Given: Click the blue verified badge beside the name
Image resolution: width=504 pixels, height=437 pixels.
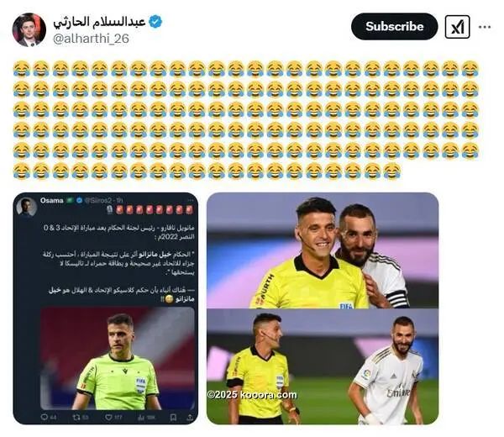Looking at the screenshot, I should [x=155, y=22].
